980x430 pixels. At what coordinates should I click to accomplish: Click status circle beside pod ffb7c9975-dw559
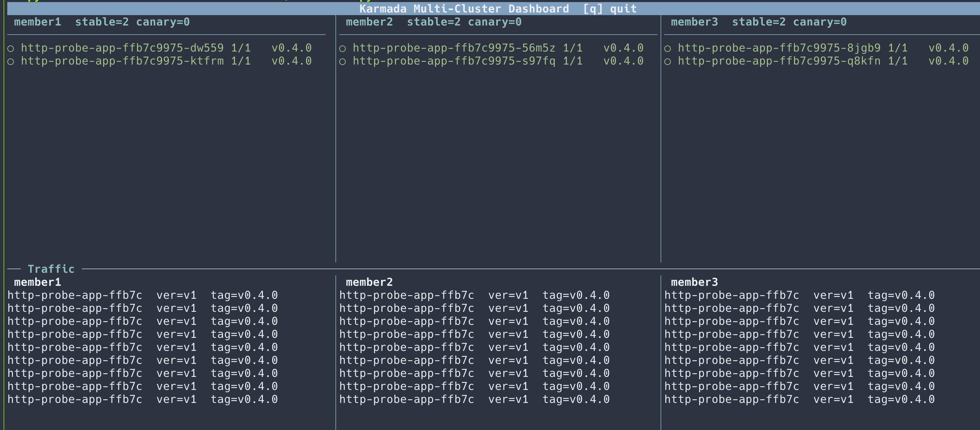pyautogui.click(x=11, y=48)
